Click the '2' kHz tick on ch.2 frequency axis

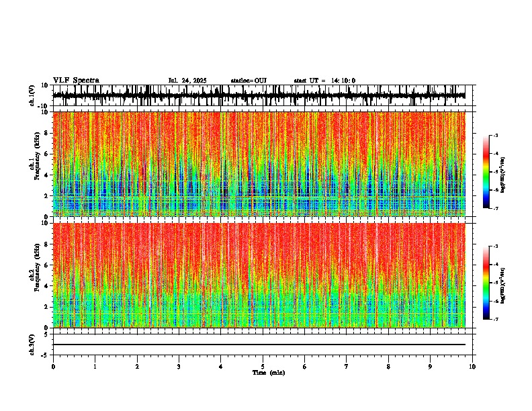pos(47,307)
